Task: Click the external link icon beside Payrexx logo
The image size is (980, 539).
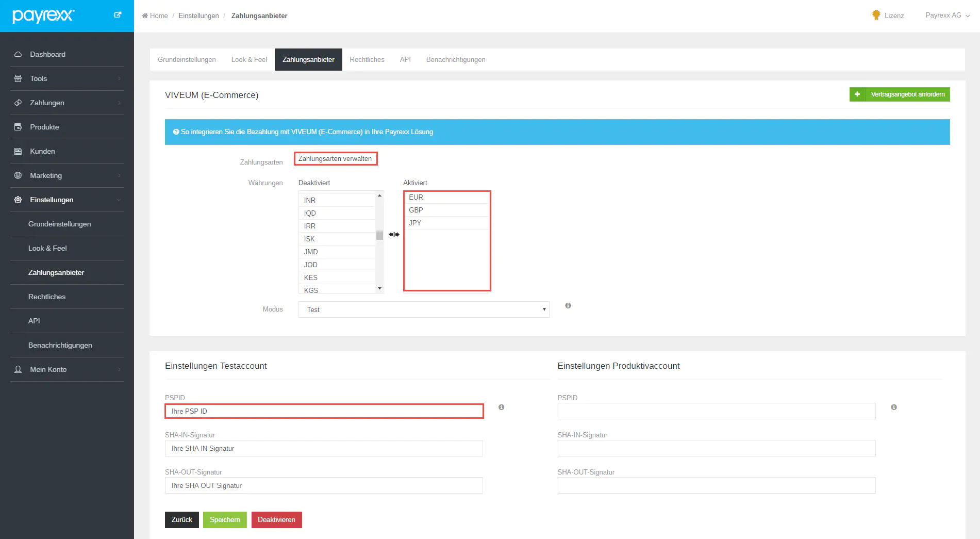Action: 118,15
